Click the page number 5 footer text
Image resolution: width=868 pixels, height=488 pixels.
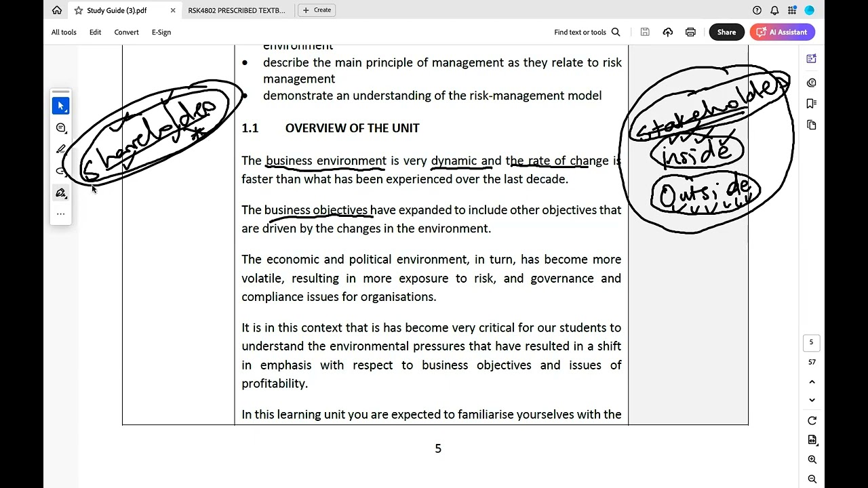438,449
